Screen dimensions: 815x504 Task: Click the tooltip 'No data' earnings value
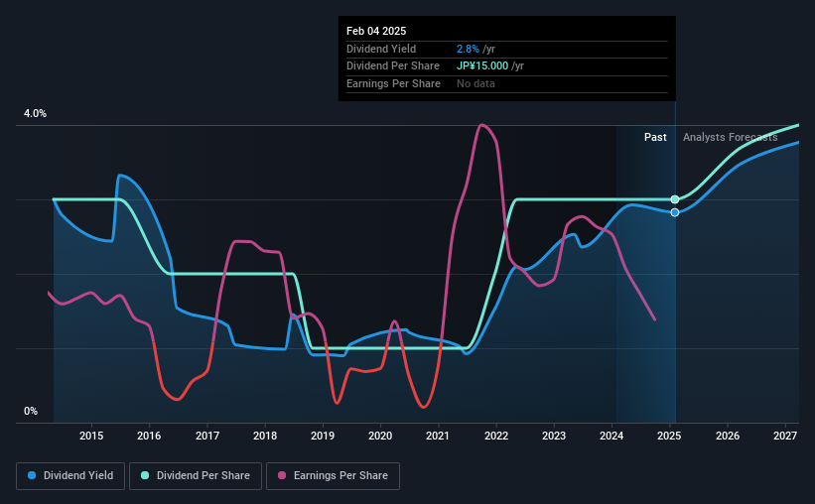click(x=475, y=83)
